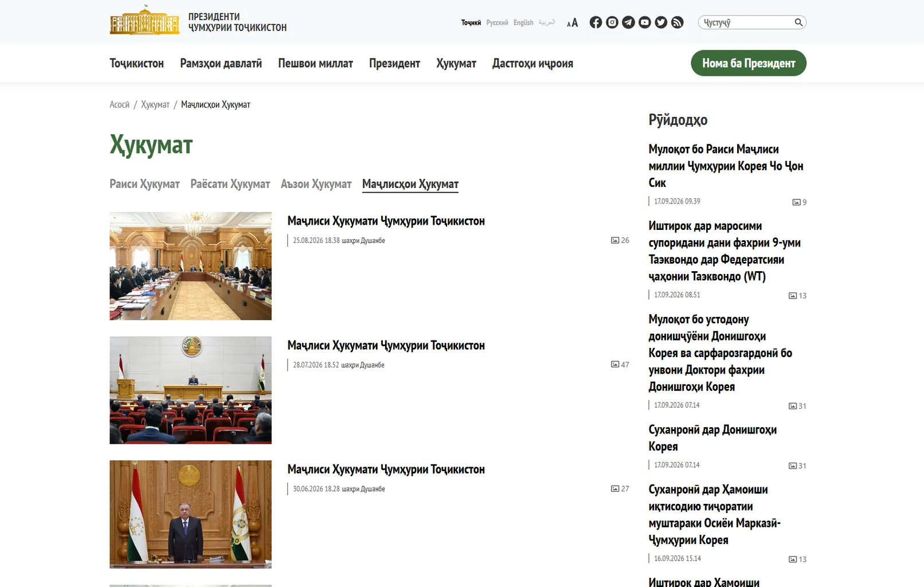Click the search magnifier icon

pos(798,22)
